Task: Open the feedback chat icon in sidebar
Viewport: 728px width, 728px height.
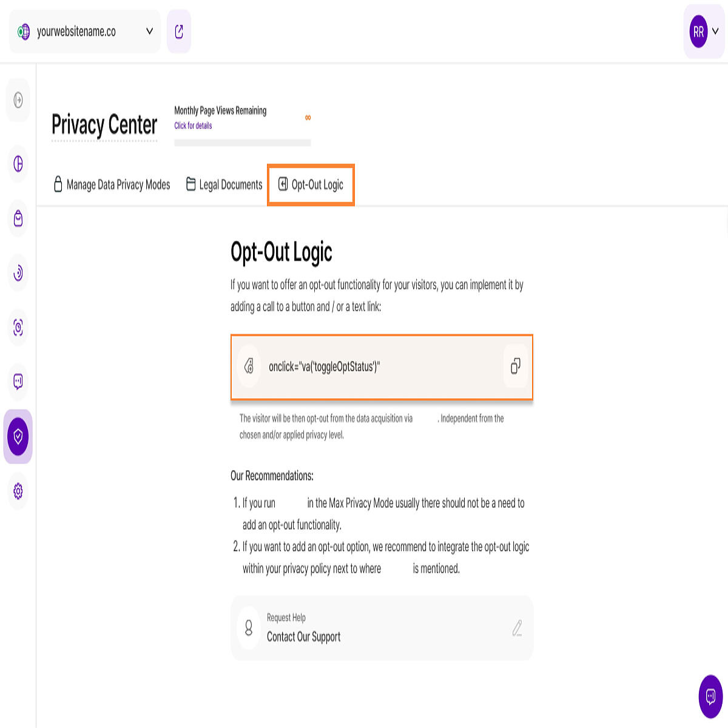Action: pos(18,382)
